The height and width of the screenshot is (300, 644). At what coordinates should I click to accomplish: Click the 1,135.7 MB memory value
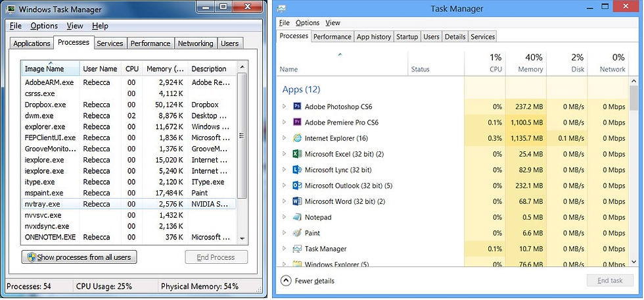click(x=527, y=139)
